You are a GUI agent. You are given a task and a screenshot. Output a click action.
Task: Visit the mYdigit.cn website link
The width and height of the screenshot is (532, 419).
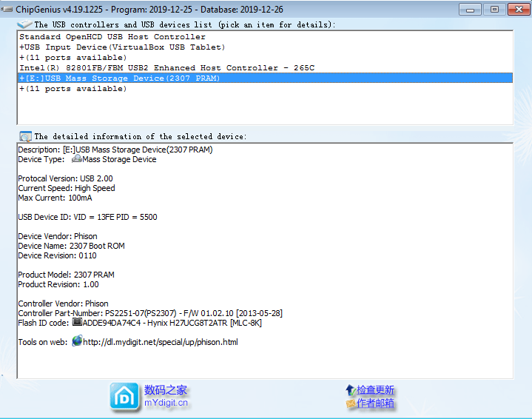166,403
